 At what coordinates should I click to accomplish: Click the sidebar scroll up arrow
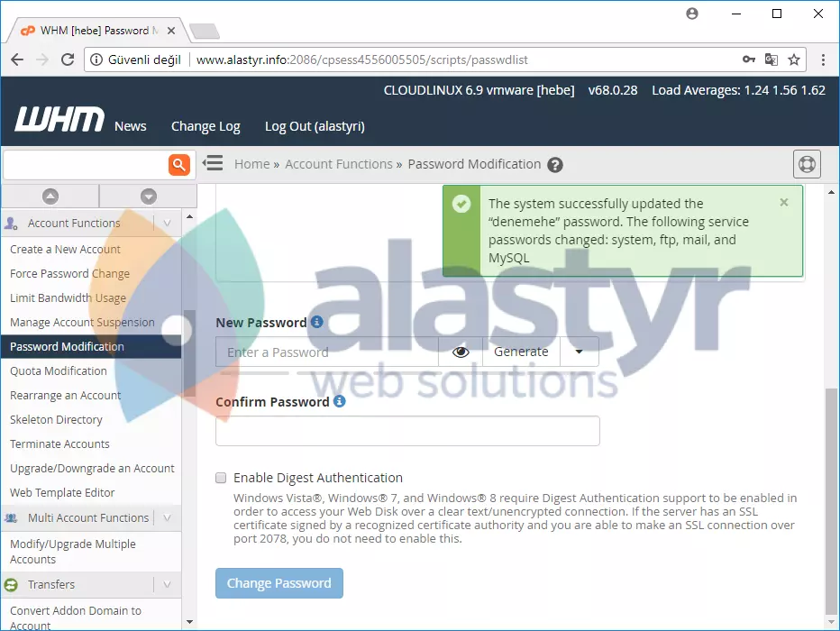[189, 217]
